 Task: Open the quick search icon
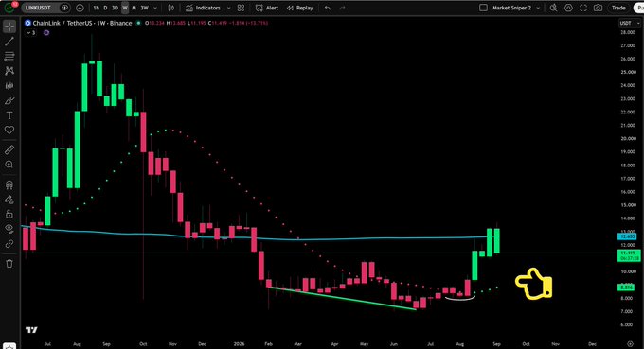(553, 8)
